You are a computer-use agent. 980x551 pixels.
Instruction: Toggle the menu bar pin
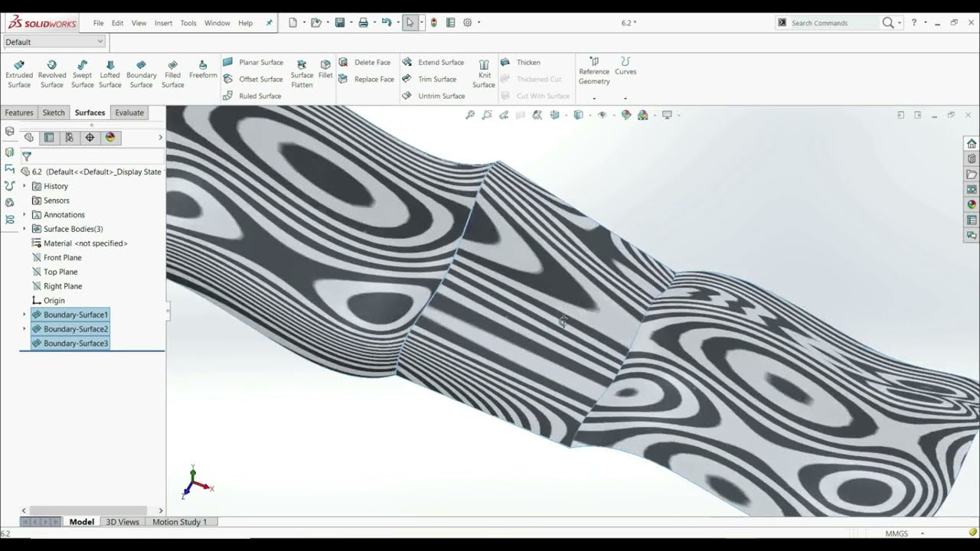pyautogui.click(x=269, y=23)
